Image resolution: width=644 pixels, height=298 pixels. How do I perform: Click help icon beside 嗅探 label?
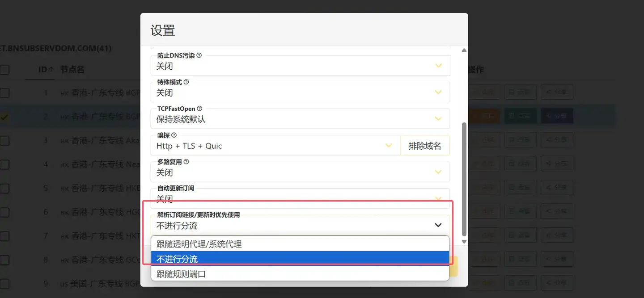pyautogui.click(x=174, y=135)
